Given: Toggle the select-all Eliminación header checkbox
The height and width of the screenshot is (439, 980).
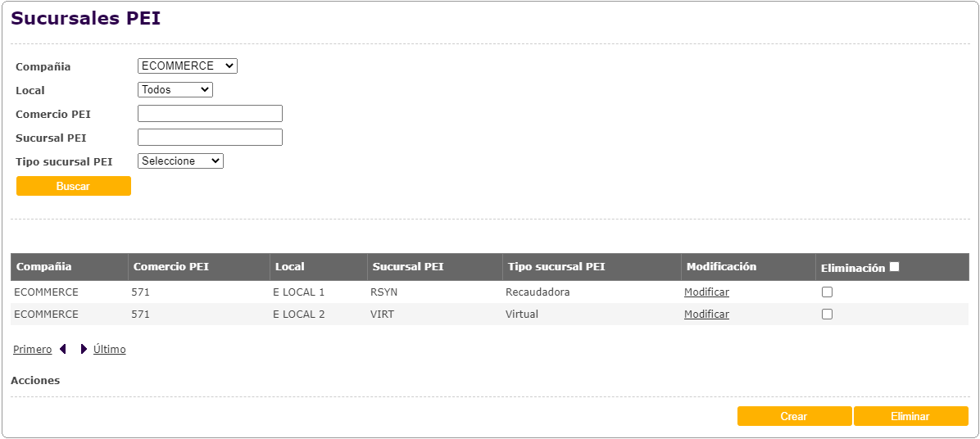Looking at the screenshot, I should pyautogui.click(x=894, y=267).
